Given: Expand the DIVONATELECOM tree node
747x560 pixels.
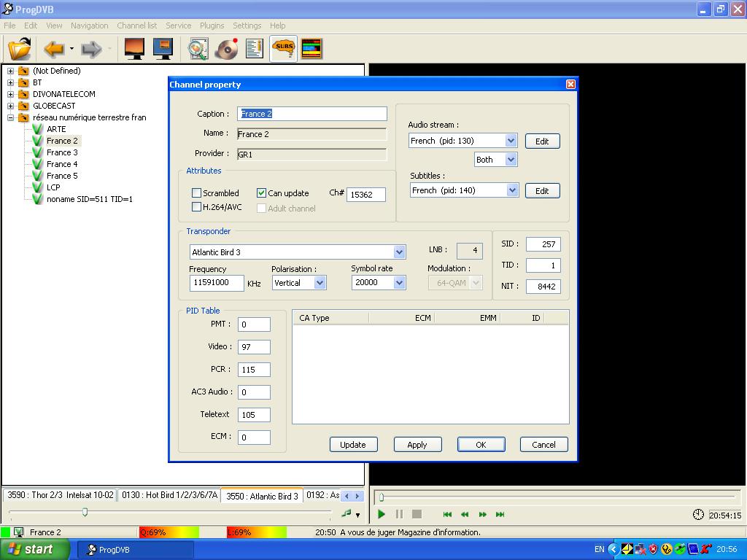Looking at the screenshot, I should [x=10, y=94].
